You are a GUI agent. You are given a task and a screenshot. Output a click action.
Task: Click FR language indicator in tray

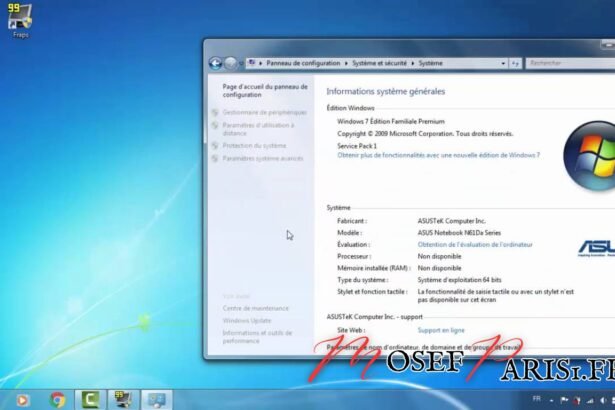point(537,399)
